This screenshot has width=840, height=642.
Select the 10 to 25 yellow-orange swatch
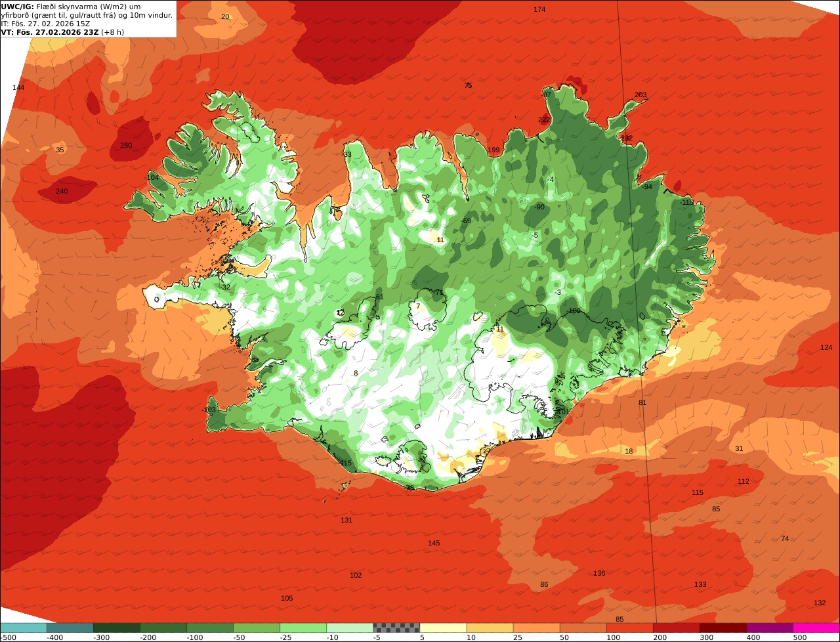coord(490,628)
